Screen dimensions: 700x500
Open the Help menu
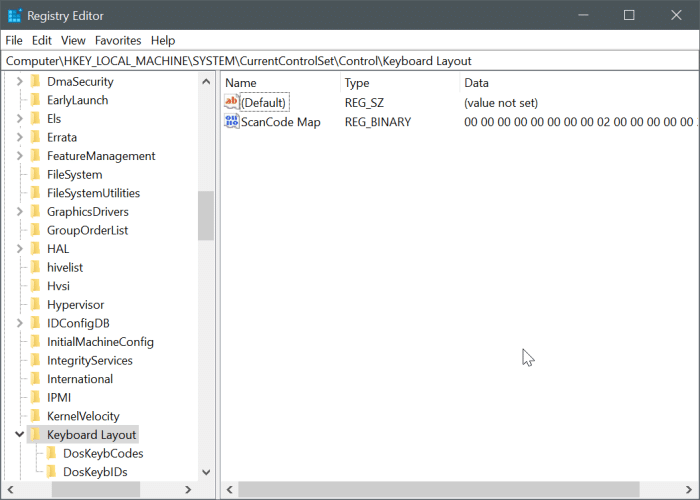(163, 41)
